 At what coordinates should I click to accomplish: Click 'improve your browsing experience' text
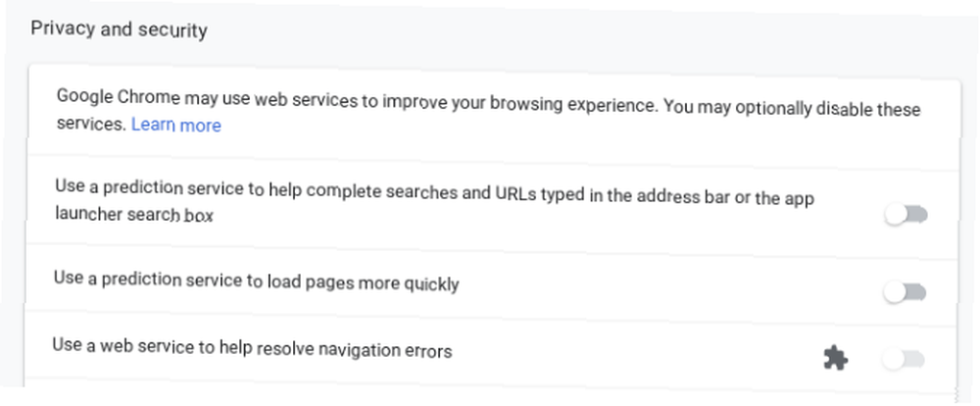tap(520, 104)
